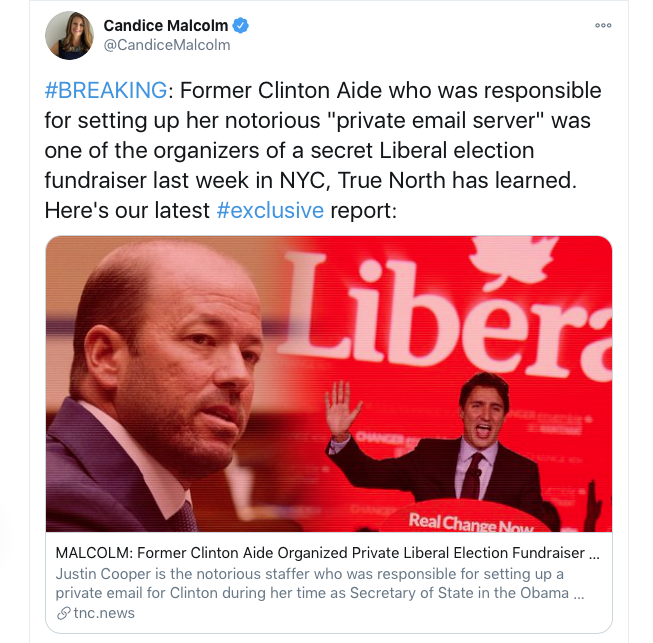Select the @CandiceMalcolm handle
This screenshot has height=643, width=653.
coord(167,45)
